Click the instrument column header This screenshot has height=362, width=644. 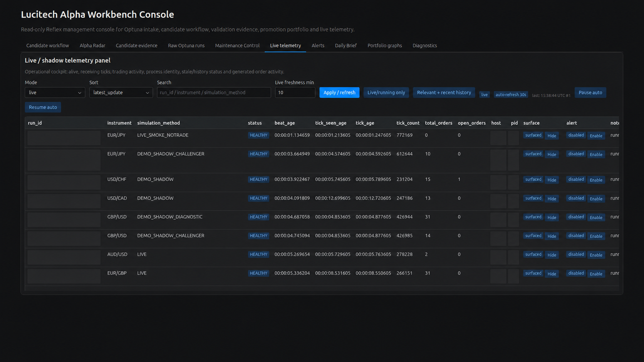(x=119, y=123)
